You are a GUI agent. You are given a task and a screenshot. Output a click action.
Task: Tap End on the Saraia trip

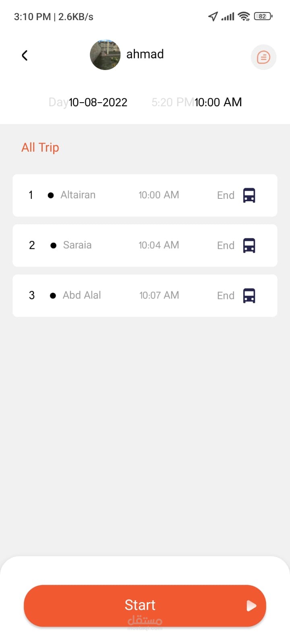coord(226,246)
